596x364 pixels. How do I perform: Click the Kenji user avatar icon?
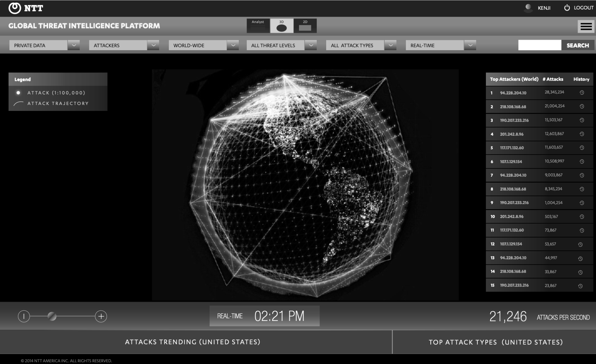point(528,8)
